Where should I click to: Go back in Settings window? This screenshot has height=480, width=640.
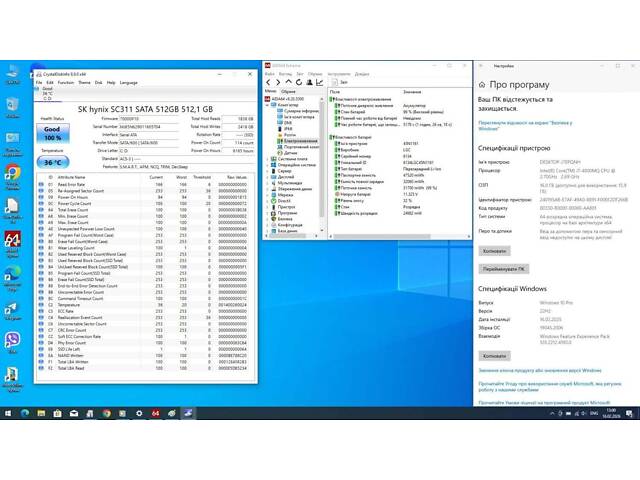coord(481,66)
